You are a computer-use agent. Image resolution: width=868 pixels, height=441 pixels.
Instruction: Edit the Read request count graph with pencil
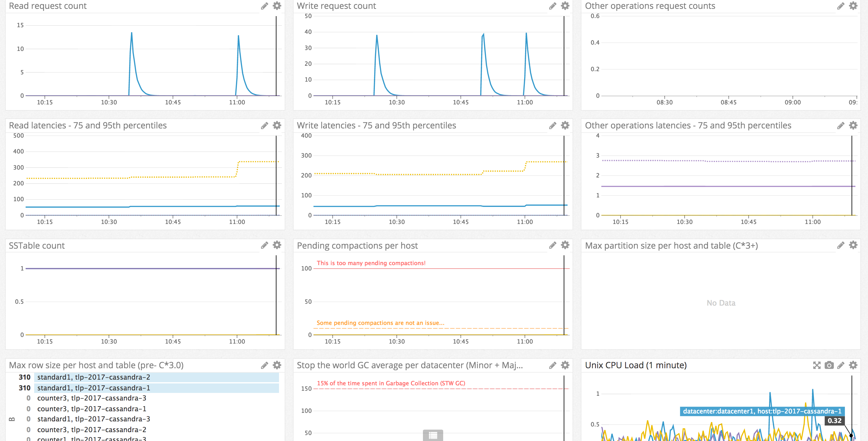click(264, 6)
